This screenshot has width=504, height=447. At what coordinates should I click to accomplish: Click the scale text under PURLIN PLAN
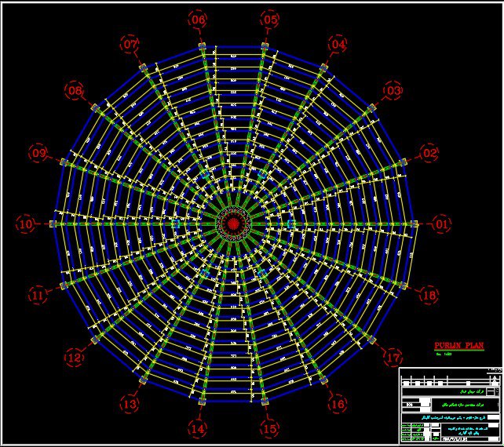(442, 355)
